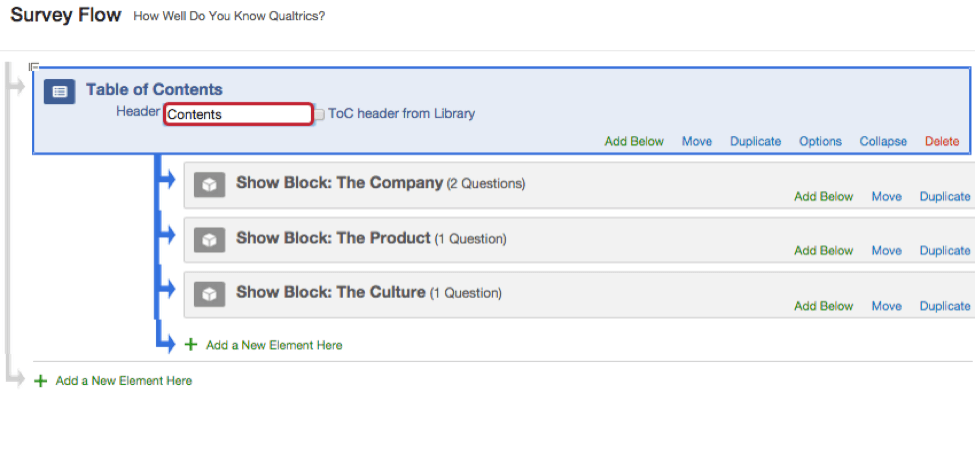Click The Product block cube icon
Image resolution: width=975 pixels, height=475 pixels.
pos(209,240)
